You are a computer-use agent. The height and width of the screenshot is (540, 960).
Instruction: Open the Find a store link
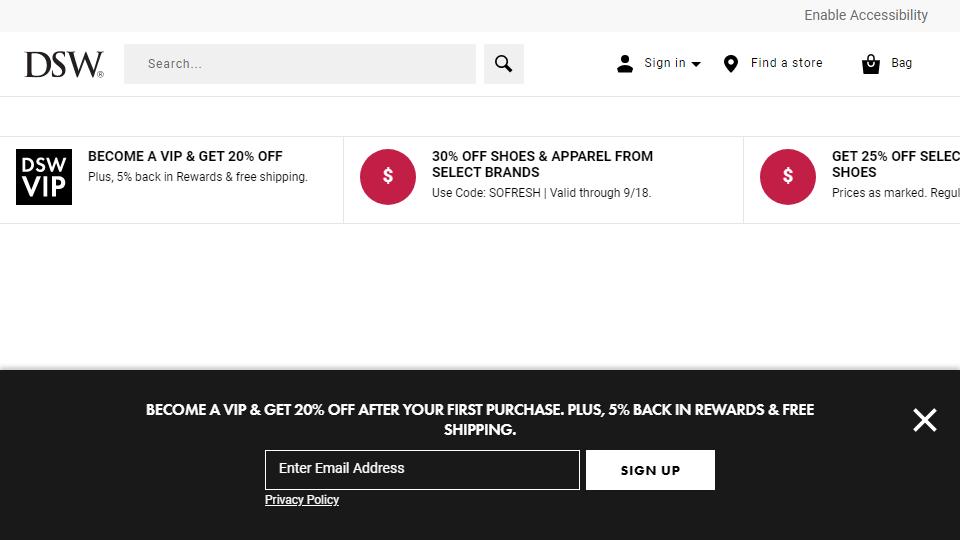(x=787, y=63)
